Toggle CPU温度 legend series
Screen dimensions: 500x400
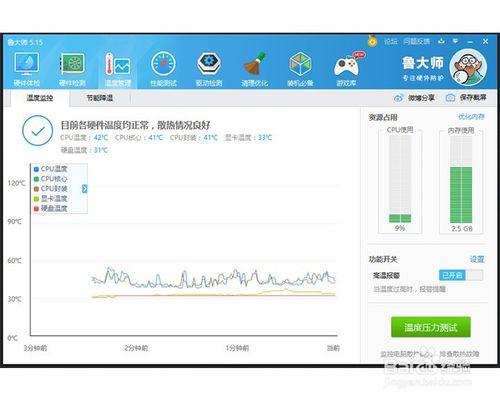point(51,169)
